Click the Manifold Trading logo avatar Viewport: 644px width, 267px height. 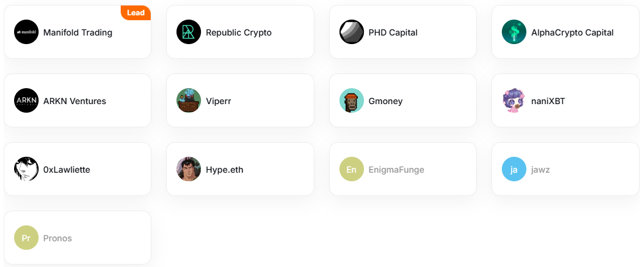coord(26,32)
